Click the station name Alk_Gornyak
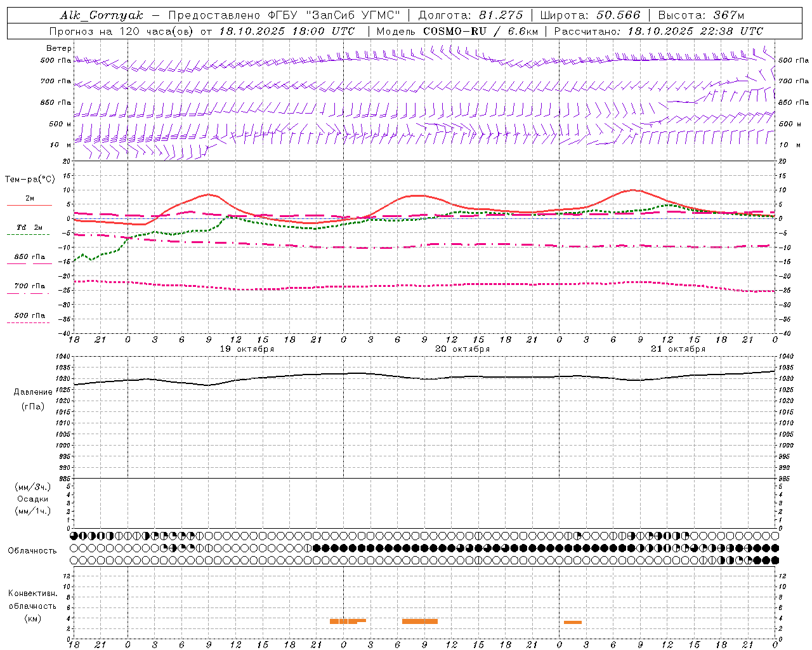The image size is (812, 650). (x=101, y=15)
